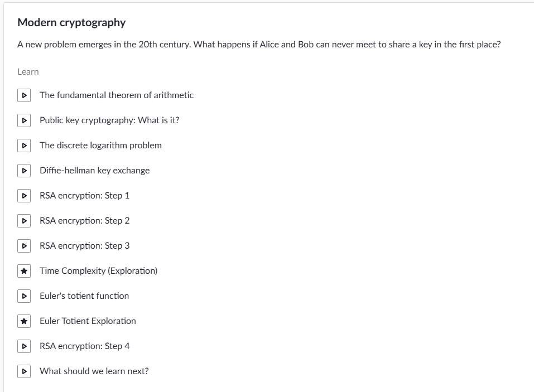The height and width of the screenshot is (392, 534).
Task: Watch Diffie-hellman key exchange lesson
Action: coord(94,171)
